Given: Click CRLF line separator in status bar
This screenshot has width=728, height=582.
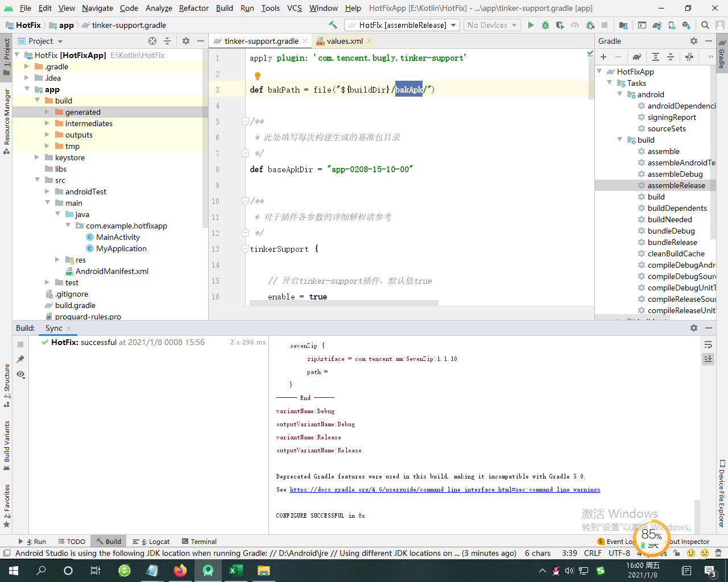Looking at the screenshot, I should pyautogui.click(x=593, y=553).
